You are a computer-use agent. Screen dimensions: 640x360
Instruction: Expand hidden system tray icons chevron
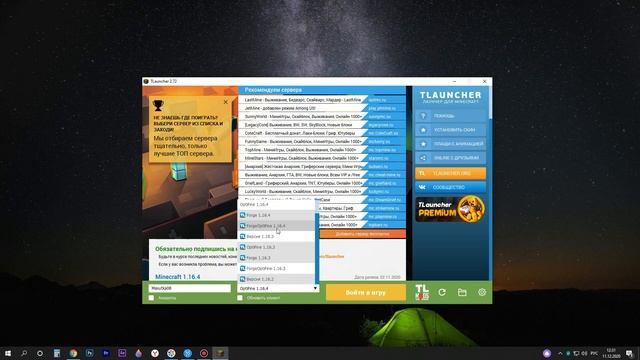click(x=560, y=353)
